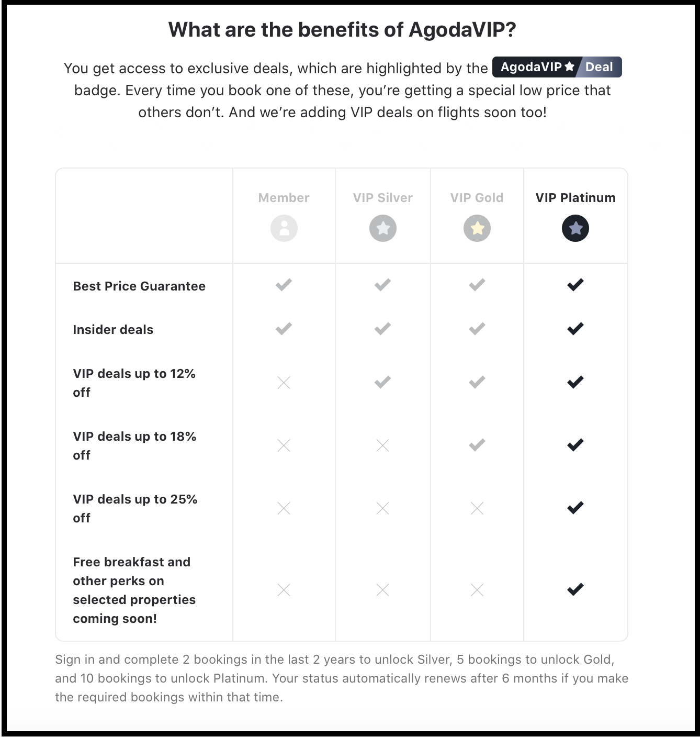
Task: Click the Best Price Guarantee row label
Action: [139, 286]
